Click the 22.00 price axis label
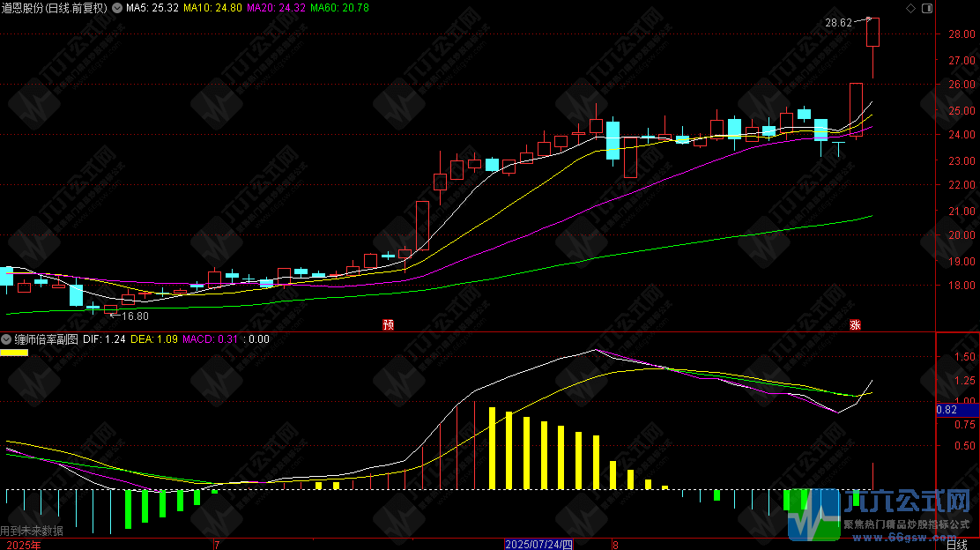 pos(961,185)
